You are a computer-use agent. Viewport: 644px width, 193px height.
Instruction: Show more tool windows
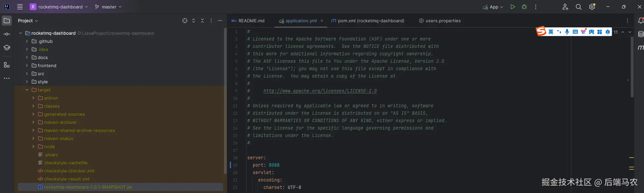tap(7, 78)
